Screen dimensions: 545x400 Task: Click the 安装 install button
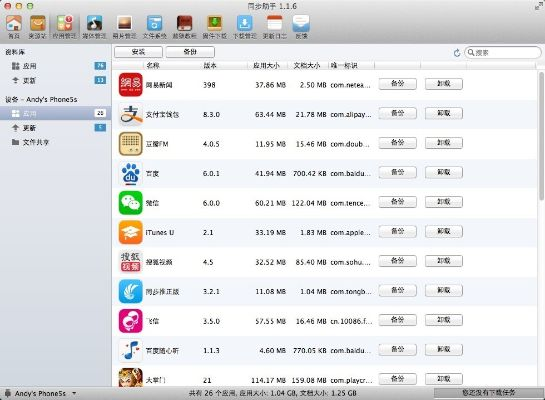pos(138,52)
